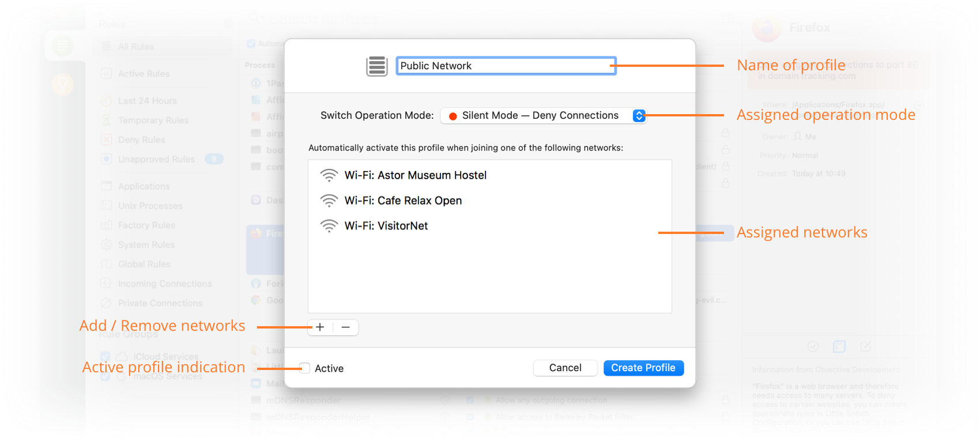The height and width of the screenshot is (438, 980).
Task: Click the green rules icon in the left sidebar
Action: pos(62,46)
